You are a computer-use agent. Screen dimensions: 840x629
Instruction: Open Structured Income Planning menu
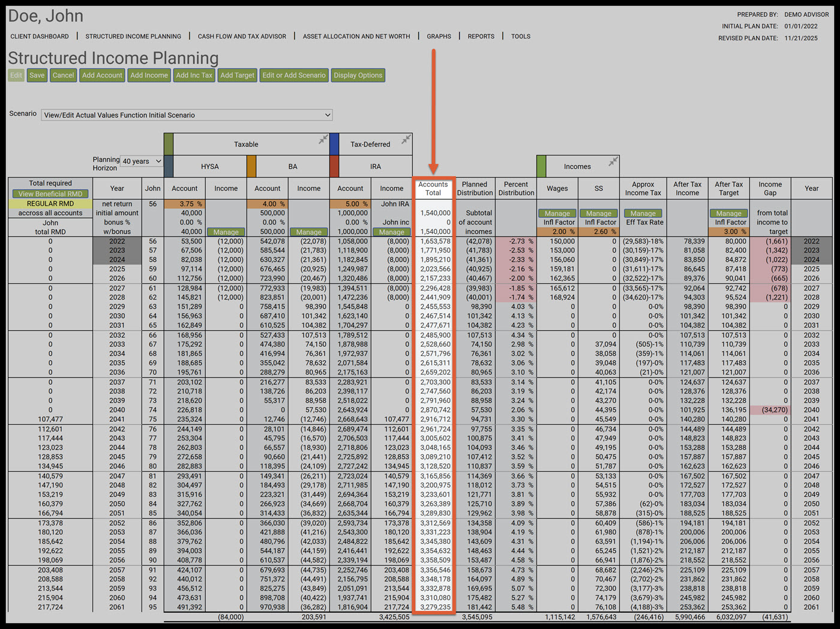click(133, 36)
